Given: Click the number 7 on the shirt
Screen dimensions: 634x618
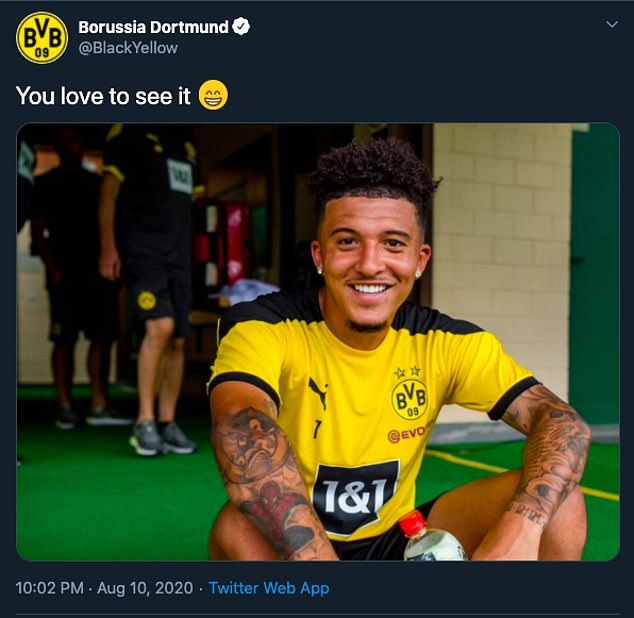Looking at the screenshot, I should click(317, 430).
